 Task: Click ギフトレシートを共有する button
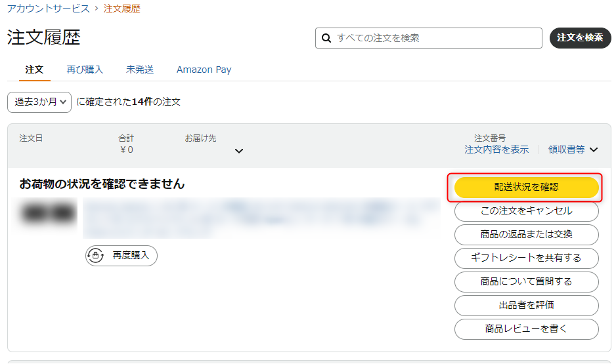point(527,258)
